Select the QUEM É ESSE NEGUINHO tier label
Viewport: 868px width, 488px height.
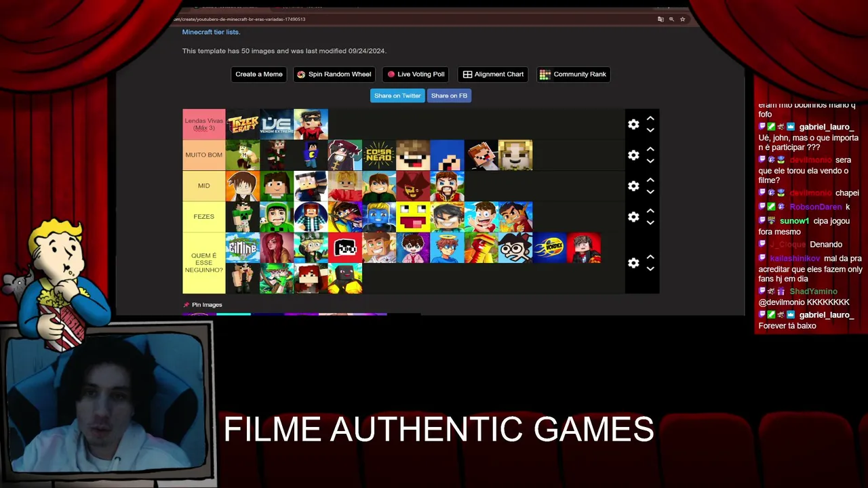[x=203, y=263]
